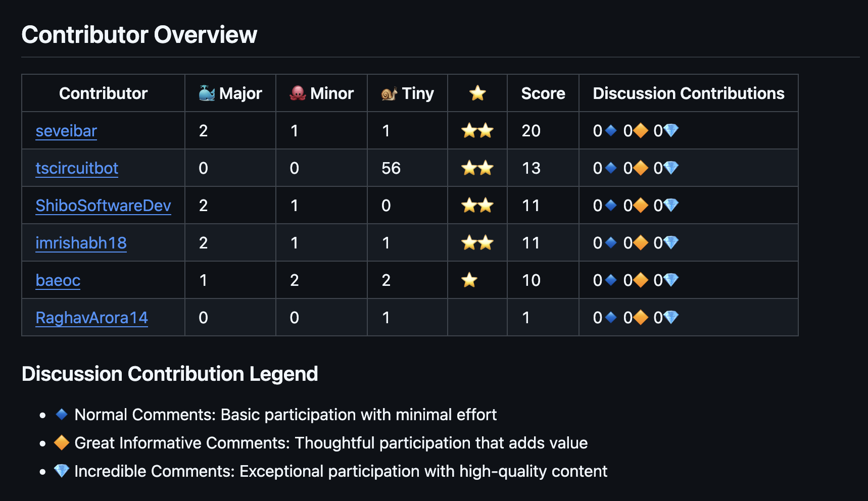Open the RaghavArora14 contributor link

tap(91, 318)
